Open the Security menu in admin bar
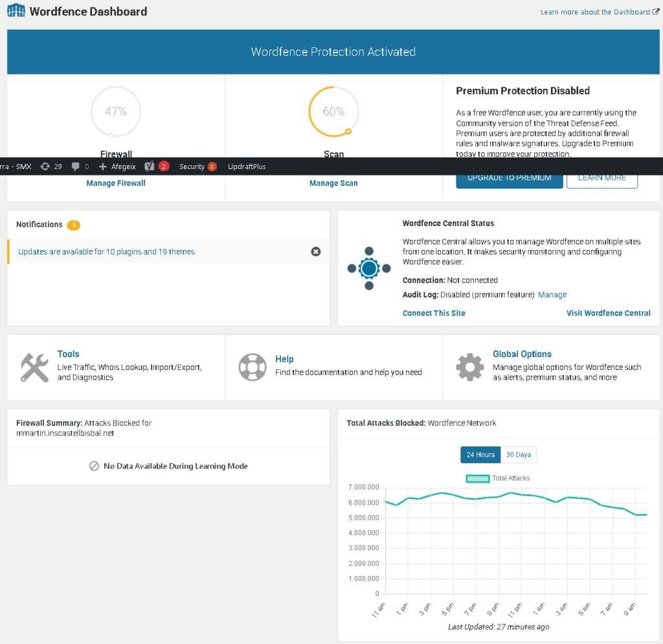 (192, 167)
